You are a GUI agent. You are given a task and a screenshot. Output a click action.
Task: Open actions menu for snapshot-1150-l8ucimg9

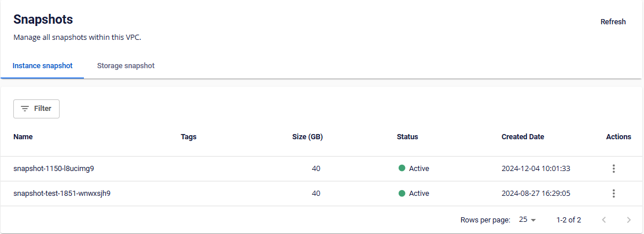[613, 169]
